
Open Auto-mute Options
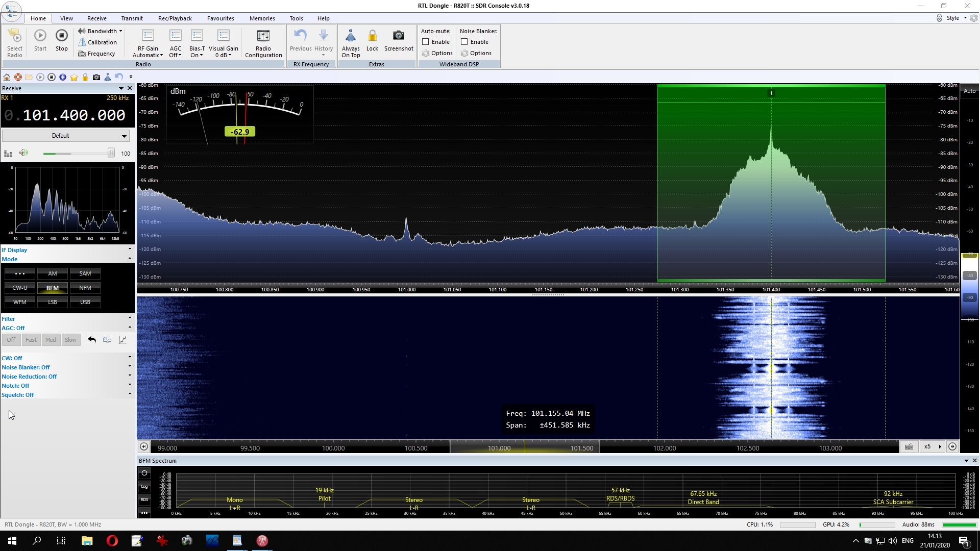click(x=437, y=53)
